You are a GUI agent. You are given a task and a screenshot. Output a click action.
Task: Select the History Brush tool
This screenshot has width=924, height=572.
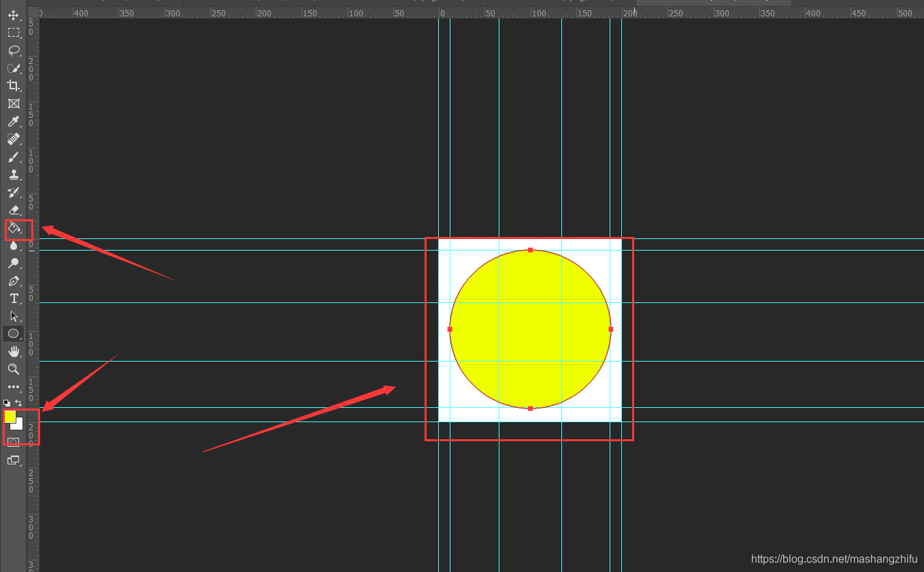coord(13,193)
